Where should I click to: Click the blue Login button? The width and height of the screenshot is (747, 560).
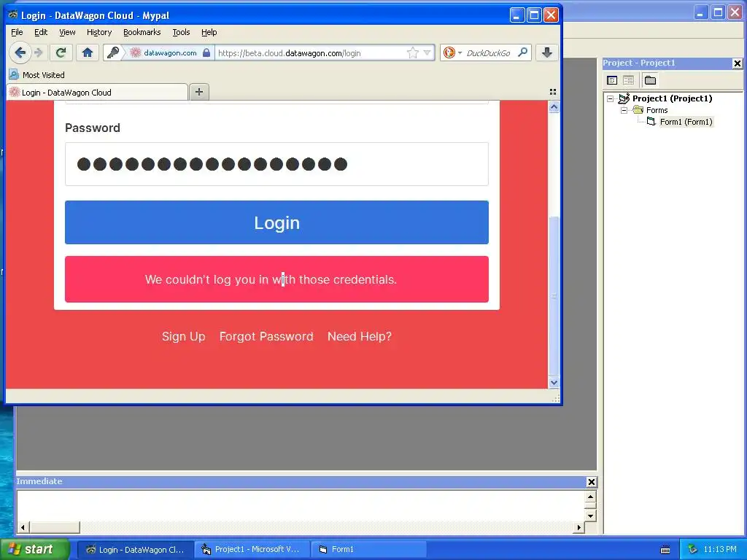pos(276,222)
